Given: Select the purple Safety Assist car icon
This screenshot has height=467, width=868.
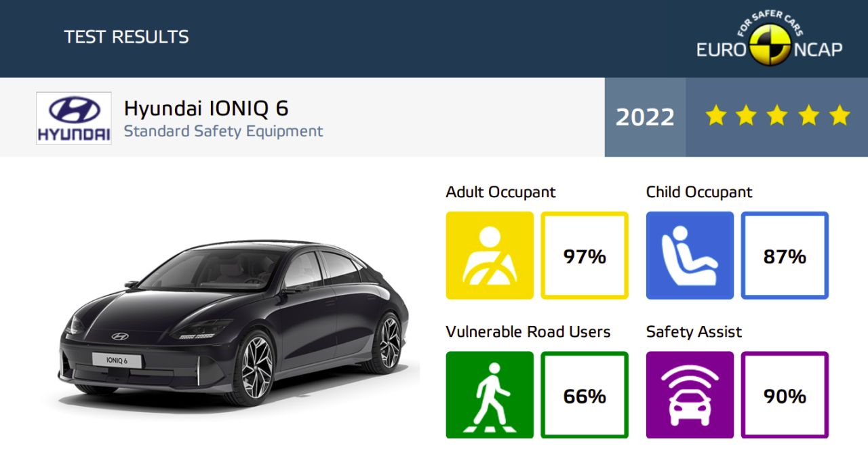Looking at the screenshot, I should (690, 395).
